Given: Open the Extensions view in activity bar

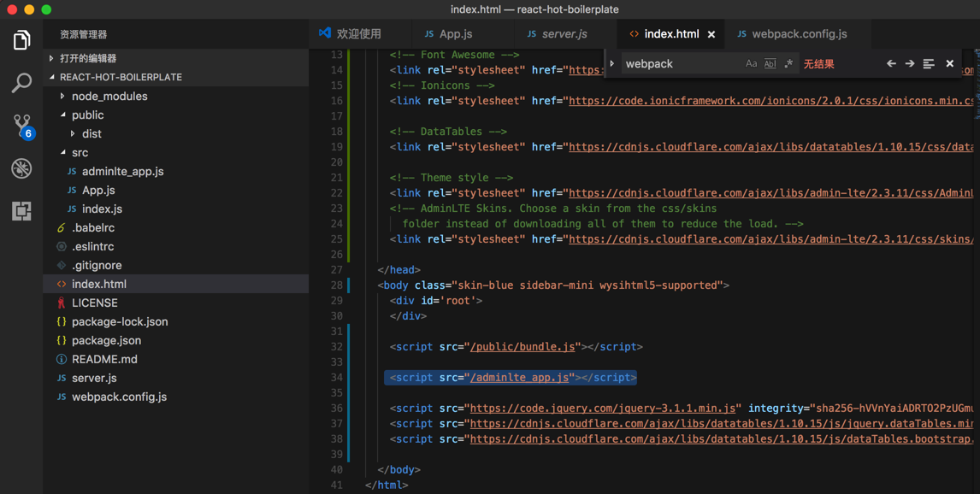Looking at the screenshot, I should pos(21,211).
